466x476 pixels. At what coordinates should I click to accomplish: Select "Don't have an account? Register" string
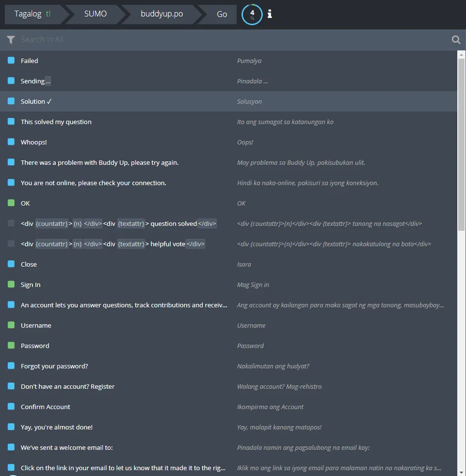coord(67,386)
